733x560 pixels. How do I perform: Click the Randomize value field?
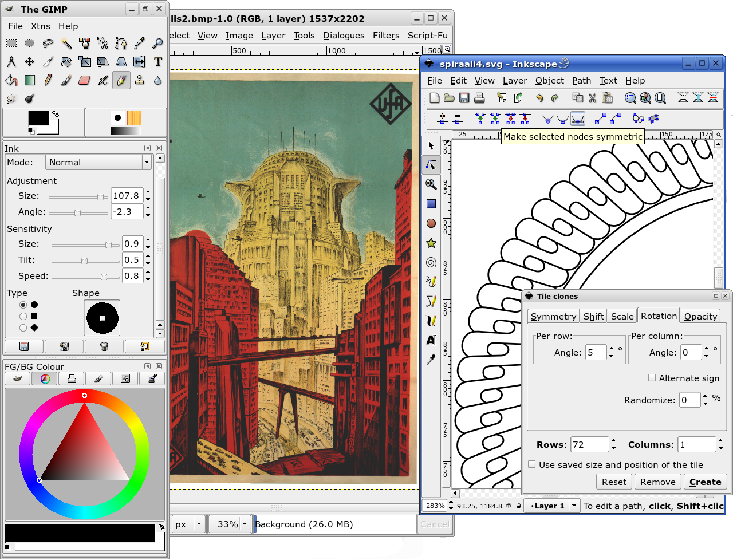pyautogui.click(x=690, y=400)
